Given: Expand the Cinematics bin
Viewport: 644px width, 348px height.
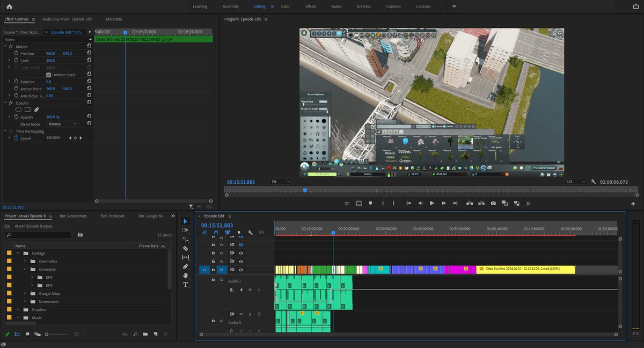Looking at the screenshot, I should click(25, 261).
